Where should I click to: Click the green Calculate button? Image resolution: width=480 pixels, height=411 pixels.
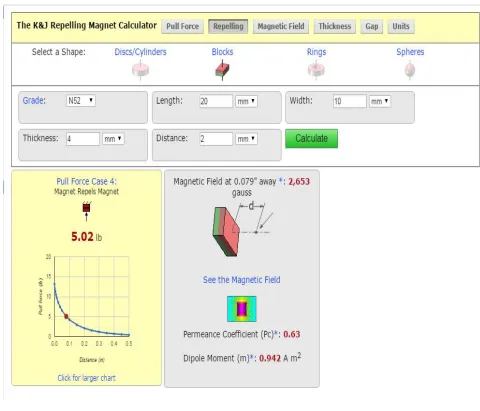tap(311, 138)
